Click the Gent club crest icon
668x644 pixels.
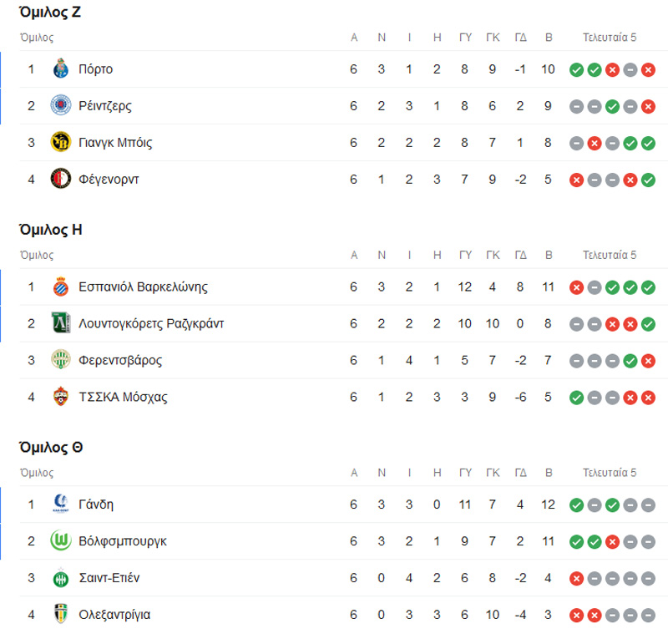(x=60, y=505)
